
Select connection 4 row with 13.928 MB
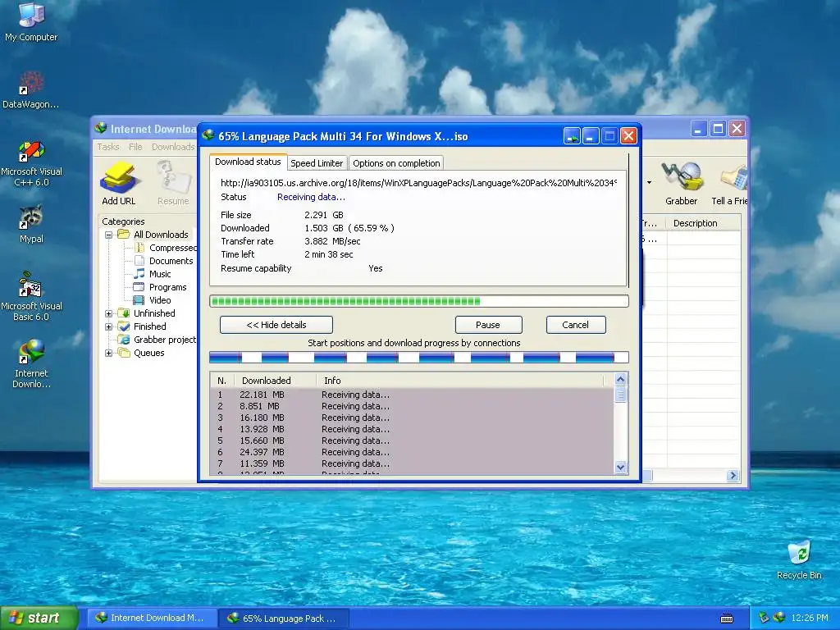(413, 429)
